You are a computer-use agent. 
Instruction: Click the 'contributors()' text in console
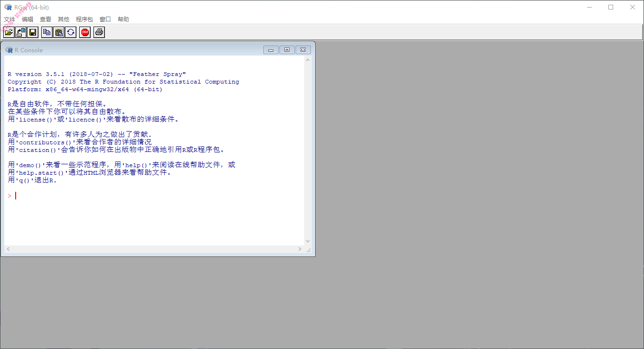(46, 142)
